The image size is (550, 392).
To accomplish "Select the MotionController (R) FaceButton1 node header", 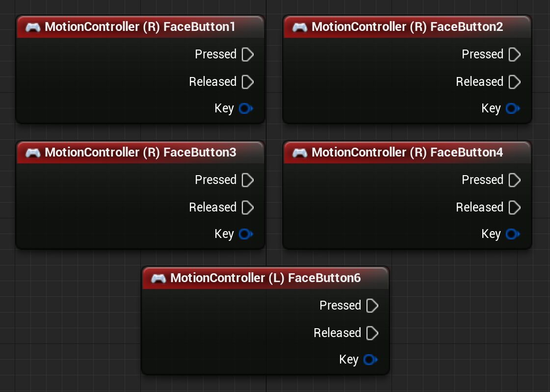I will tap(140, 27).
